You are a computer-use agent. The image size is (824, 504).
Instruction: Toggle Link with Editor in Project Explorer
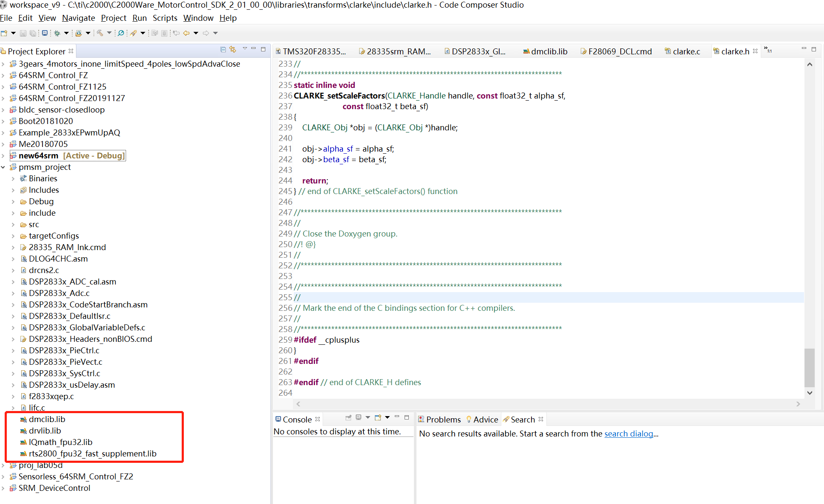pos(233,50)
